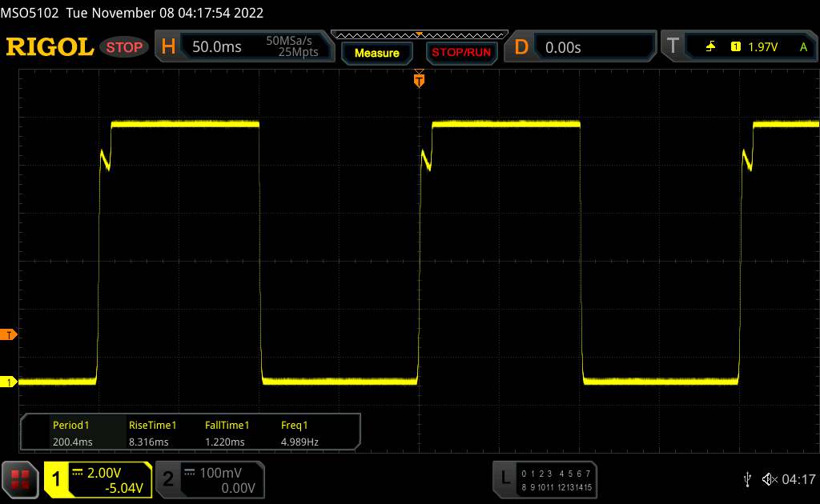
Task: Select the 50.0ms timebase value
Action: point(216,47)
